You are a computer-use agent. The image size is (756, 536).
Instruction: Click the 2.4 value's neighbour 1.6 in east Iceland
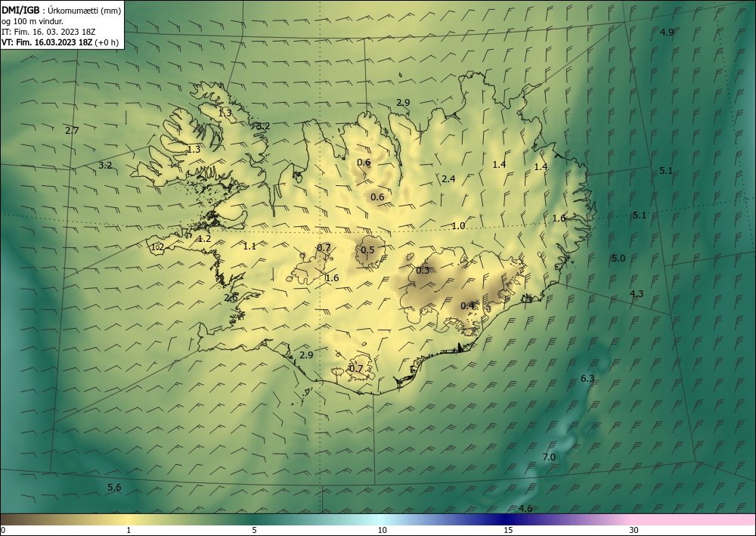(559, 218)
